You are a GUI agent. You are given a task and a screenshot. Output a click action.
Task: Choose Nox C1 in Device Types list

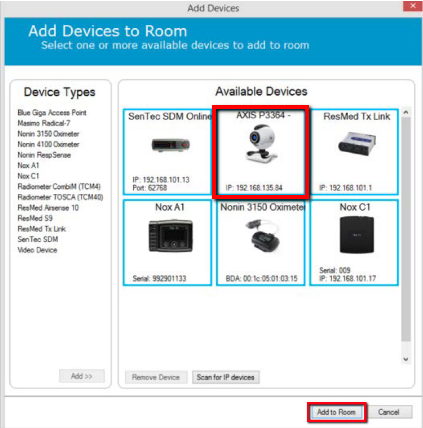[x=28, y=176]
